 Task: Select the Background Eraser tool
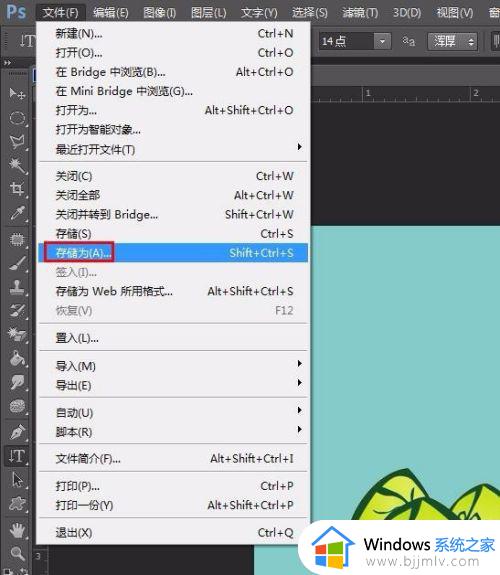(x=17, y=334)
